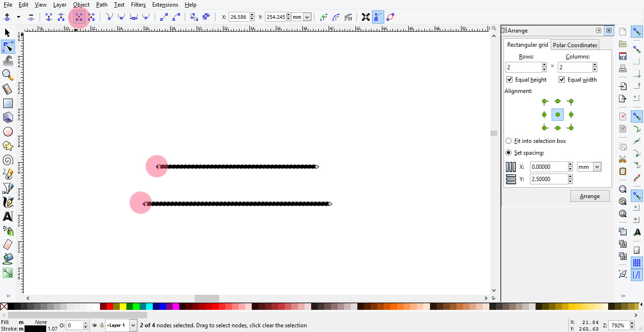The width and height of the screenshot is (644, 332).
Task: Toggle show path outline
Action: 390,17
